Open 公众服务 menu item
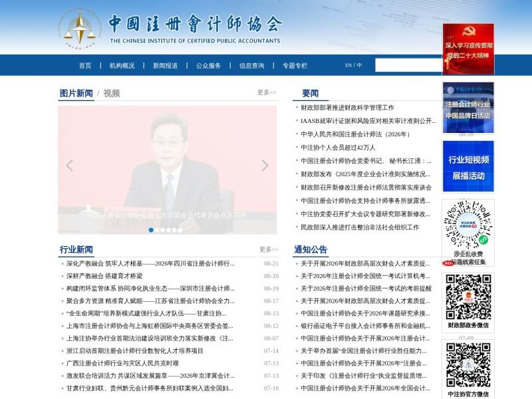This screenshot has width=532, height=399. coord(208,65)
